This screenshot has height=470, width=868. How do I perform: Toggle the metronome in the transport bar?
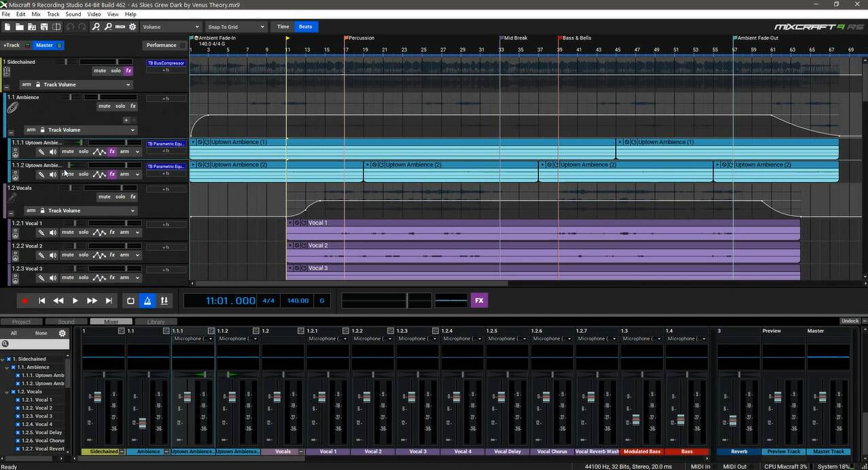pos(147,301)
